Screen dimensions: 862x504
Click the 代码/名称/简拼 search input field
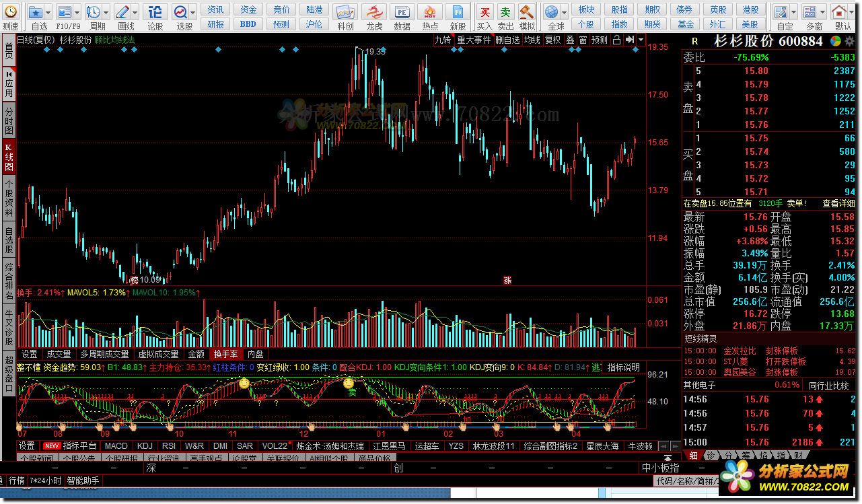(x=686, y=481)
